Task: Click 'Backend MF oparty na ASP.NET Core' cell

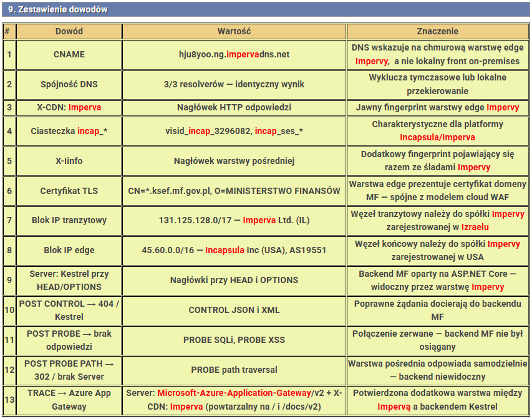Action: tap(438, 280)
